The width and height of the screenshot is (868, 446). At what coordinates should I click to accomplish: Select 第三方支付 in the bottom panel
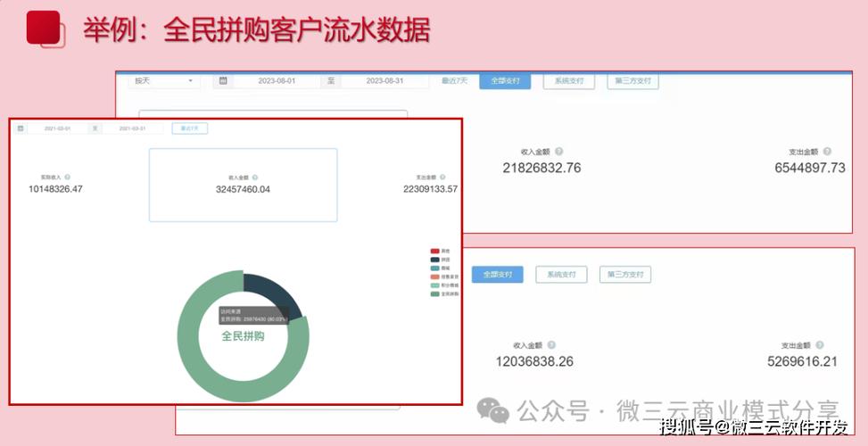(625, 275)
